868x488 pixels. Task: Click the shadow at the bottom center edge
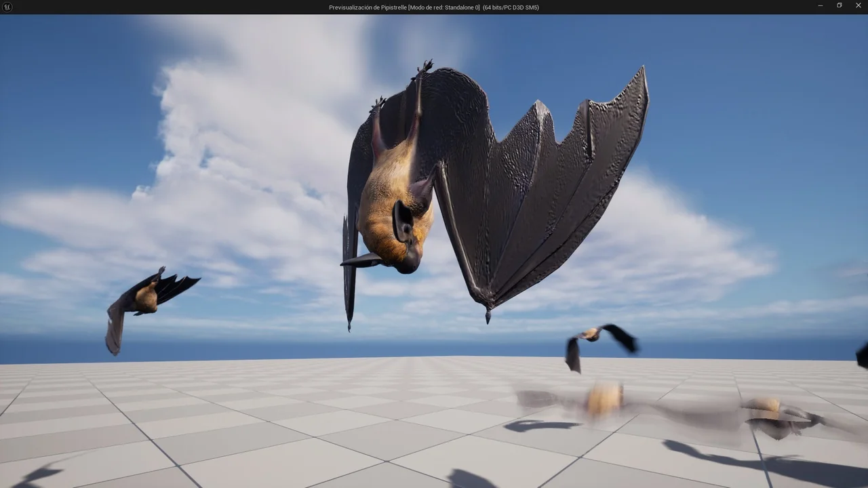[470, 480]
